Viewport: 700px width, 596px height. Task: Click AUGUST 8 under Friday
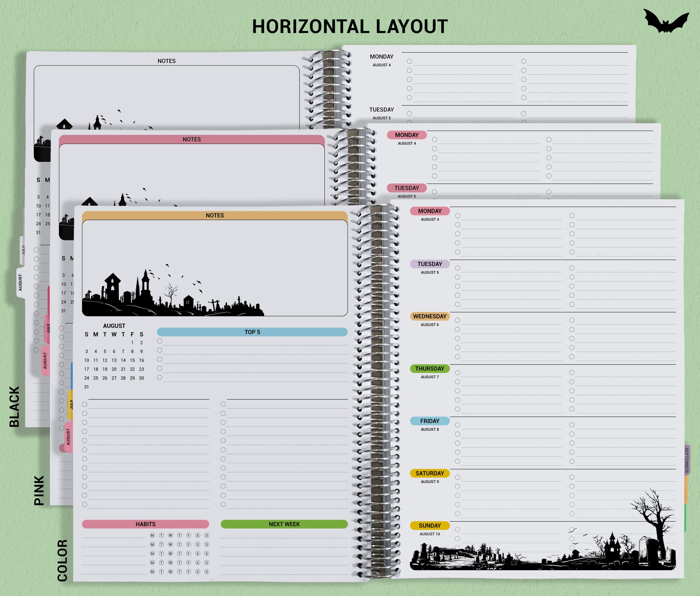(430, 429)
